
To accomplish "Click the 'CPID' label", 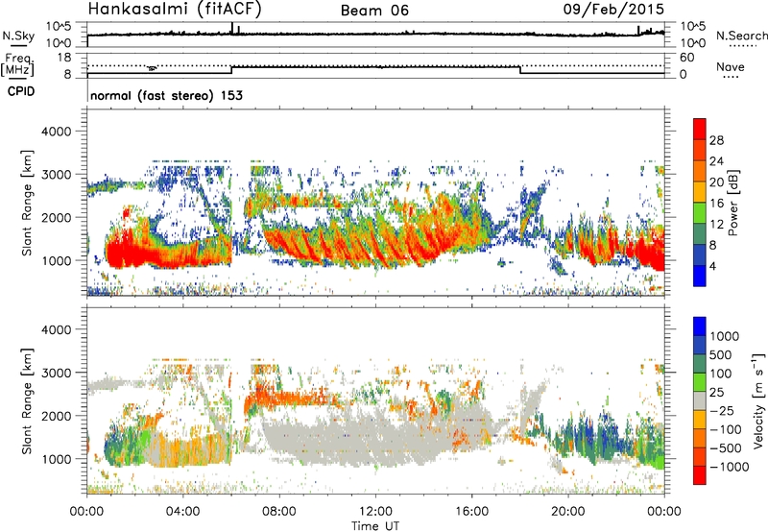I will [x=21, y=91].
